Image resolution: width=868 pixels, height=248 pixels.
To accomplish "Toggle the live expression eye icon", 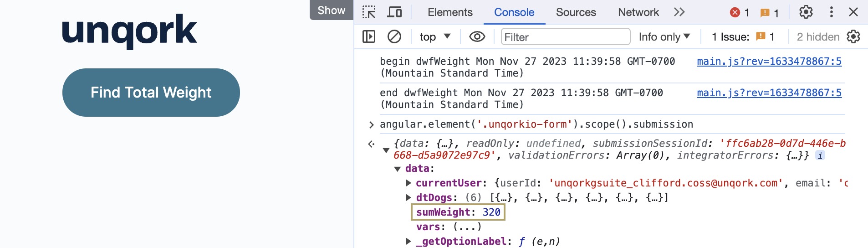I will pos(477,36).
